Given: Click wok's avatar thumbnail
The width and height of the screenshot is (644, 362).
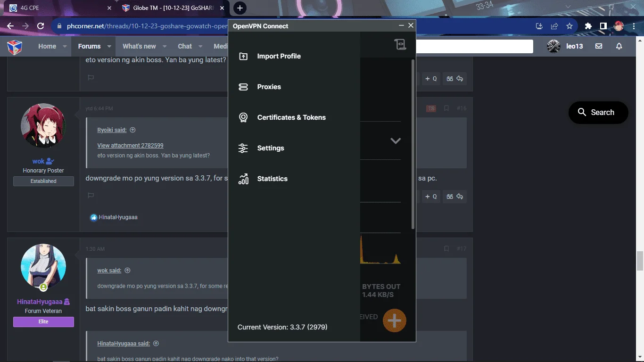Looking at the screenshot, I should point(43,126).
